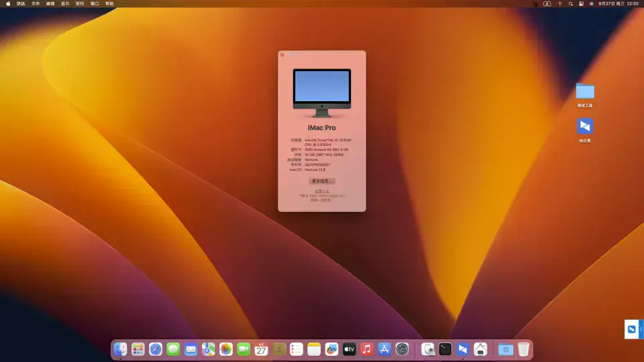Close the About This Mac window
644x362 pixels.
click(282, 55)
